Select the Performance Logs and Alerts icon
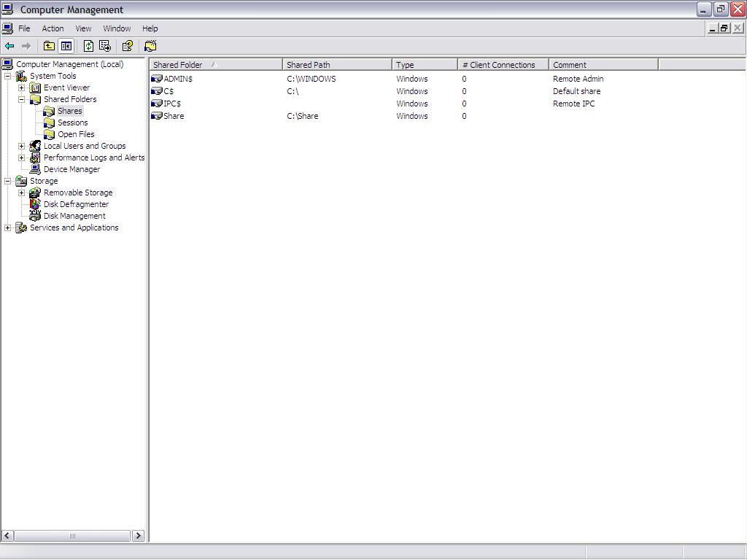Screen dimensions: 747x560 [x=35, y=157]
